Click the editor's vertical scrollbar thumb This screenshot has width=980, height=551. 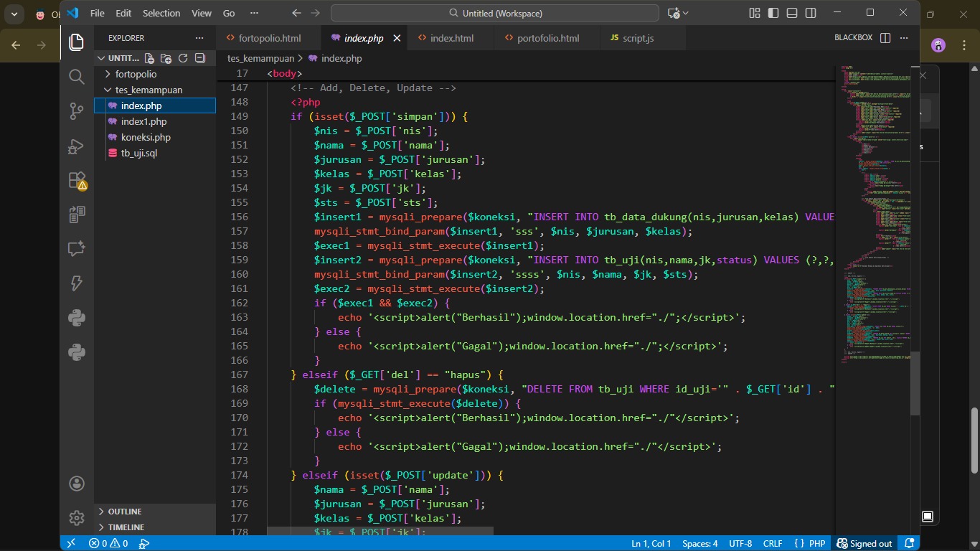[x=915, y=384]
